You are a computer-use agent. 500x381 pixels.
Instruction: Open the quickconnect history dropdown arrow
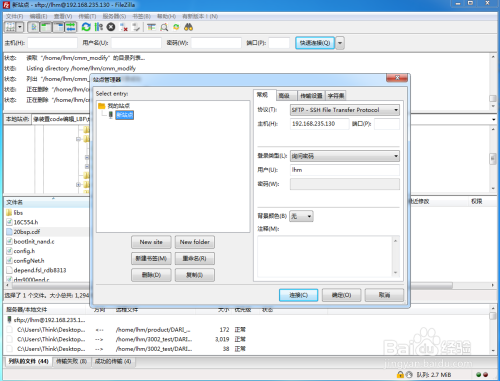[340, 43]
